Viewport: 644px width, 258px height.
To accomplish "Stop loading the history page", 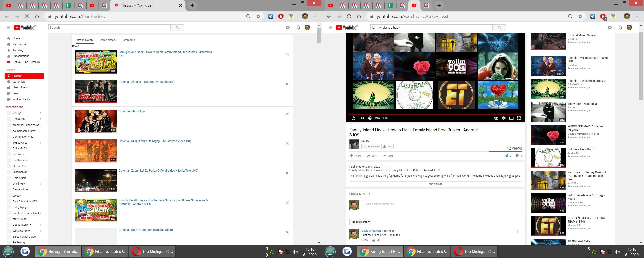I will (27, 16).
